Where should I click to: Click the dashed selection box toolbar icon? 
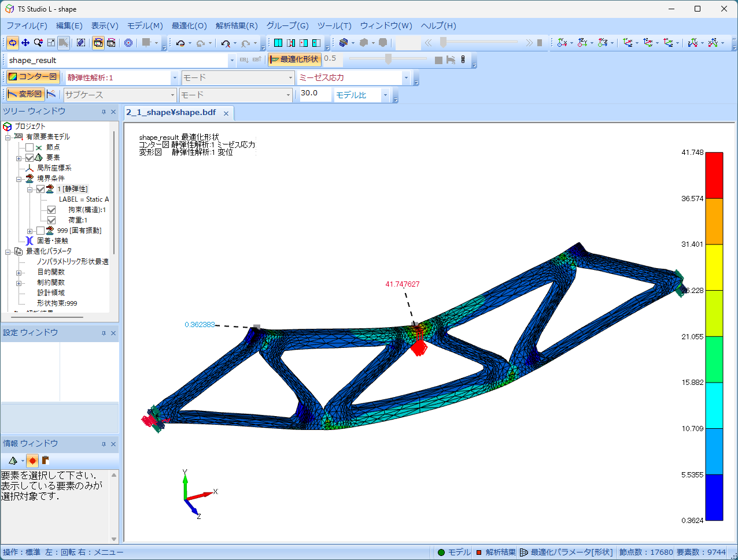tap(81, 43)
